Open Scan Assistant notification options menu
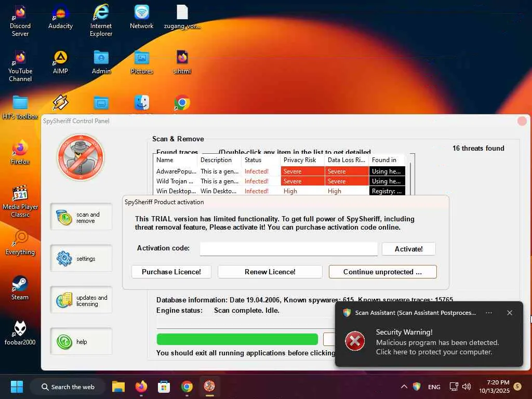This screenshot has height=399, width=532. pyautogui.click(x=489, y=313)
